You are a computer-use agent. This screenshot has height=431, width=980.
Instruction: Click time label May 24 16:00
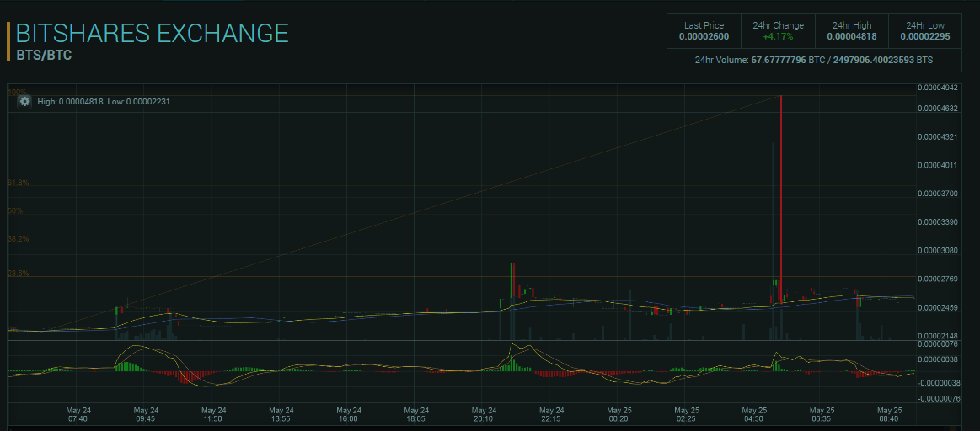349,415
